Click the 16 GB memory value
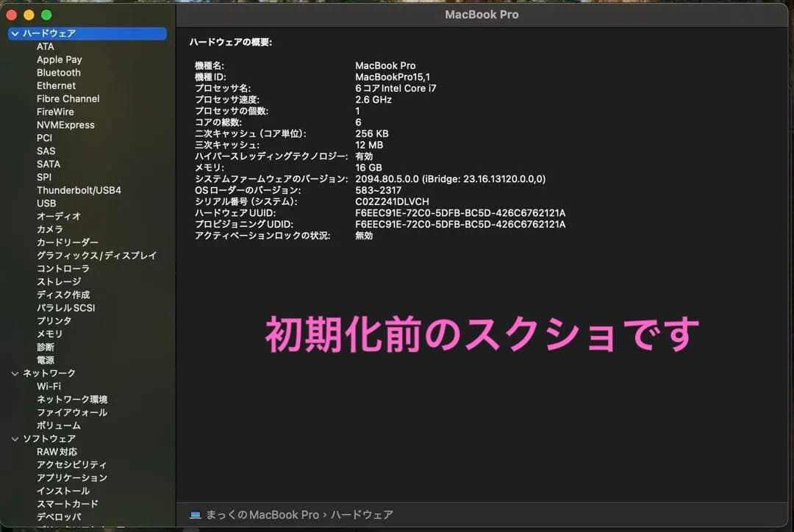 [368, 168]
